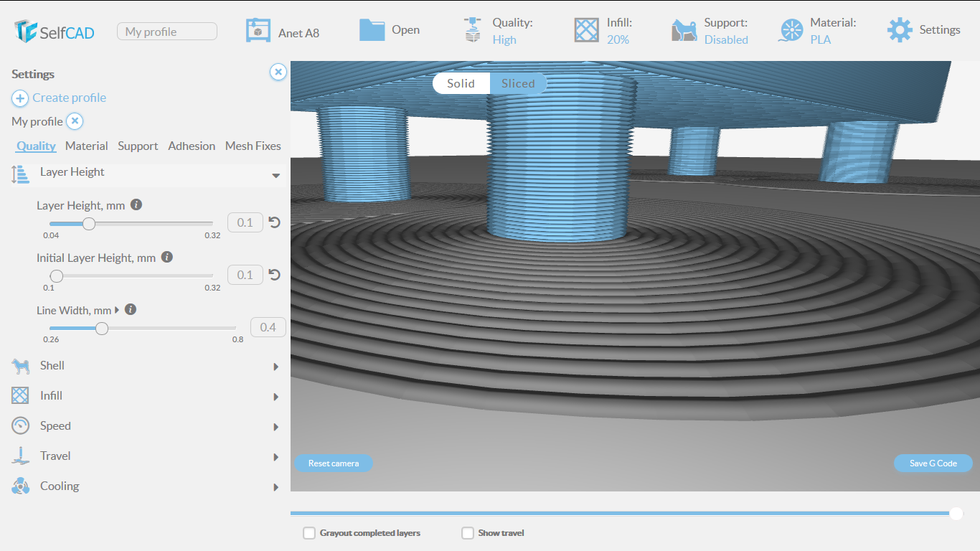
Task: Click the Speed gauge icon
Action: click(20, 425)
